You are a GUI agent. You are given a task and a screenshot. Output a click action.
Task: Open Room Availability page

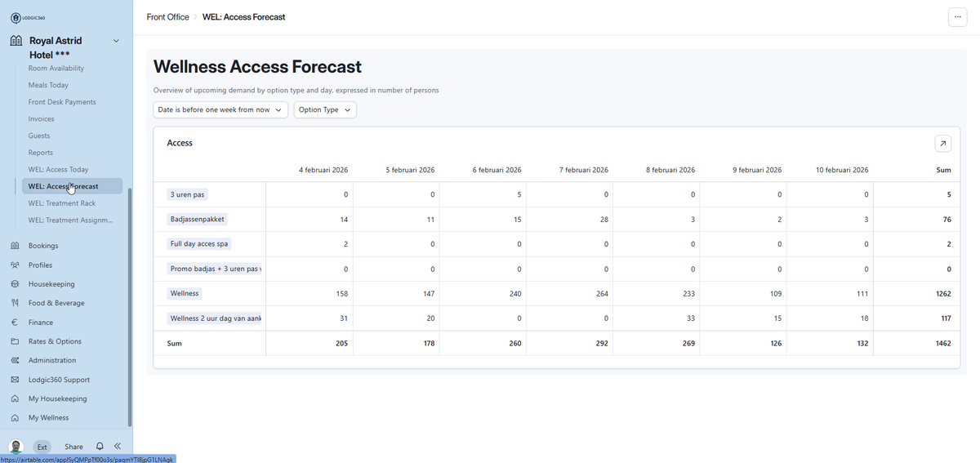[x=56, y=69]
